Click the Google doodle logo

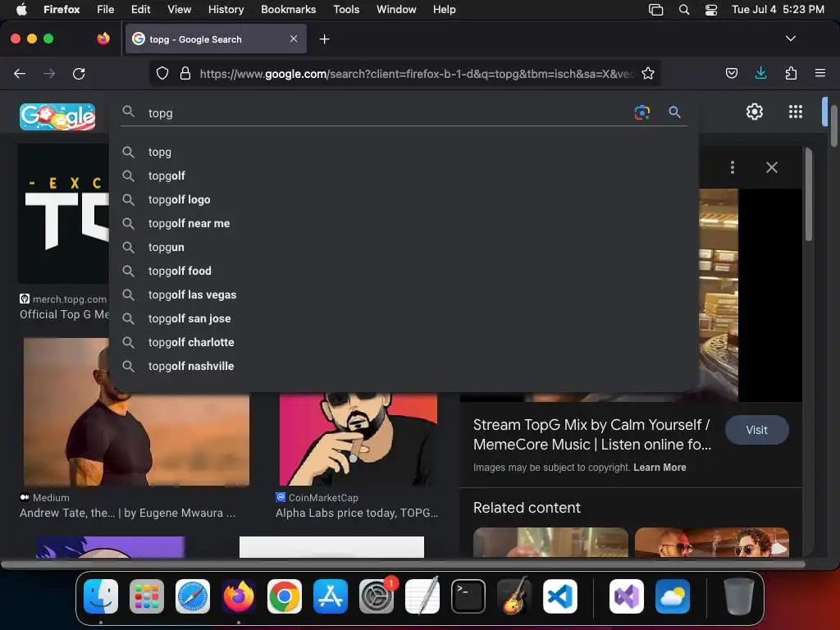click(x=57, y=116)
